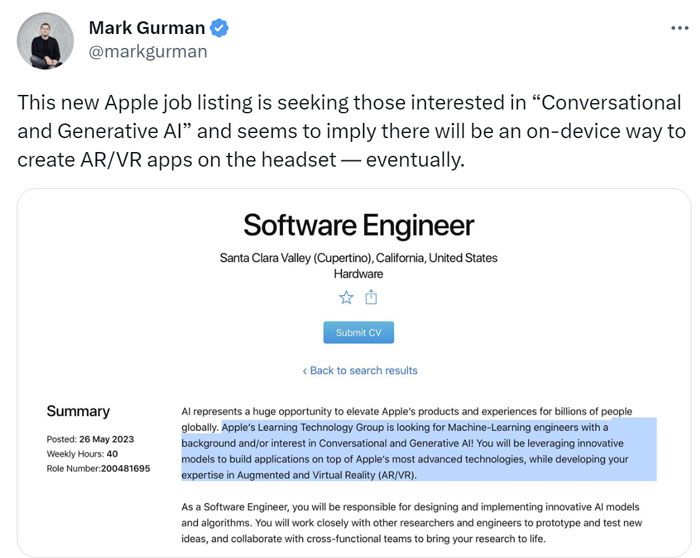Click the Summary heading
This screenshot has width=700, height=558.
78,411
